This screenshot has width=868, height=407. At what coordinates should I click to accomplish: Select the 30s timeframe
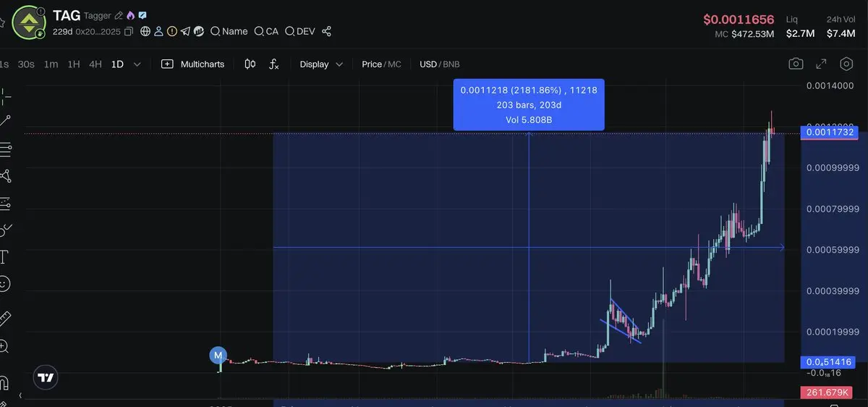26,64
